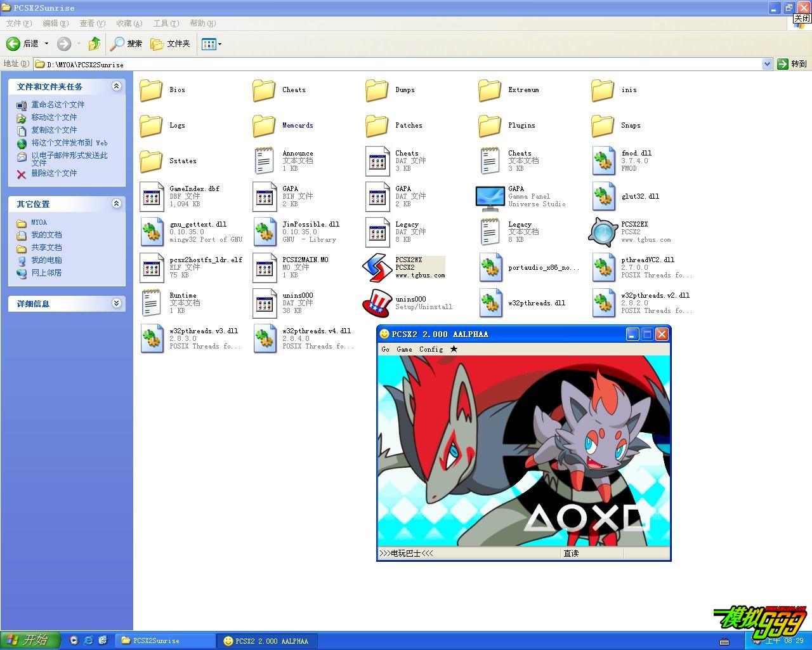The width and height of the screenshot is (812, 650).
Task: Go to MYOA folder in Other Places
Action: pyautogui.click(x=39, y=222)
